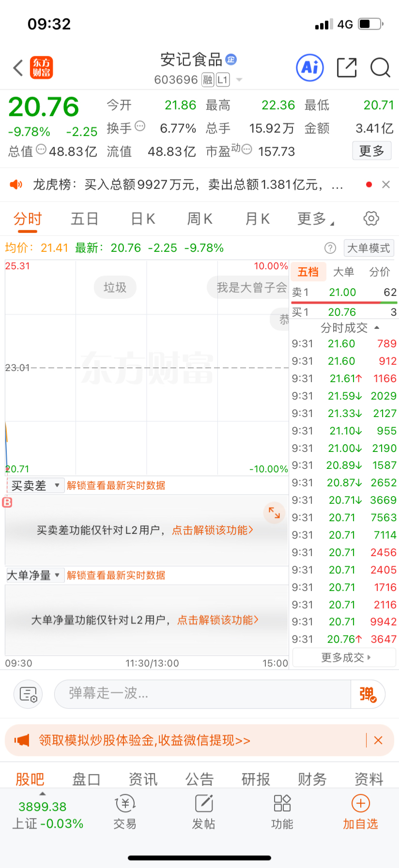Expand chart with the fullscreen arrows icon

point(274,512)
